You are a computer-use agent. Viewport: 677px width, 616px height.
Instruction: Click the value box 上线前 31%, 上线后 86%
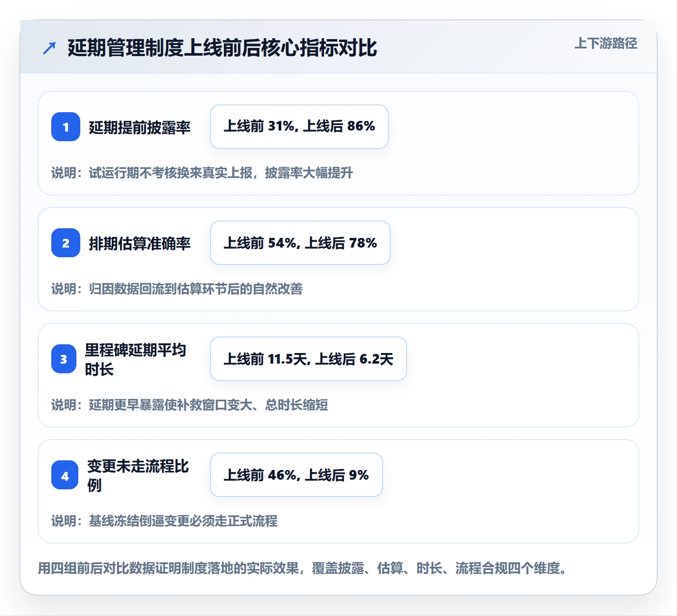pyautogui.click(x=299, y=127)
